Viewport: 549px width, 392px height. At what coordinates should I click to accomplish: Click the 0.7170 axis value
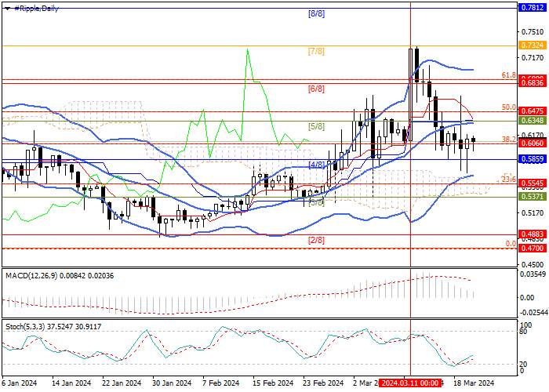(x=533, y=57)
